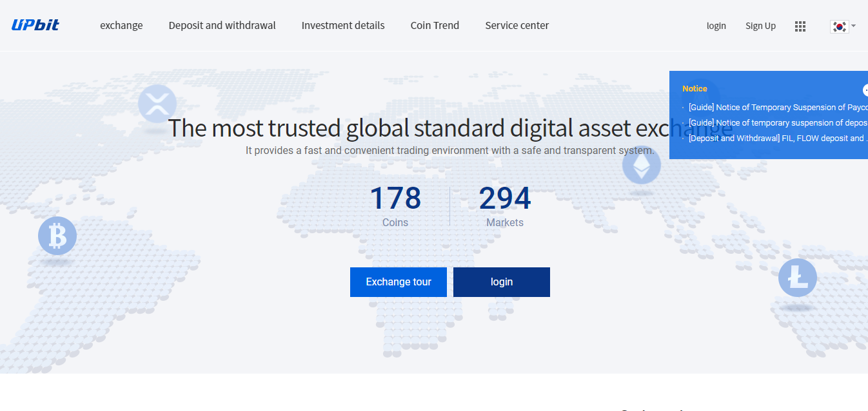Click the Sign Up link
868x411 pixels.
(x=760, y=26)
